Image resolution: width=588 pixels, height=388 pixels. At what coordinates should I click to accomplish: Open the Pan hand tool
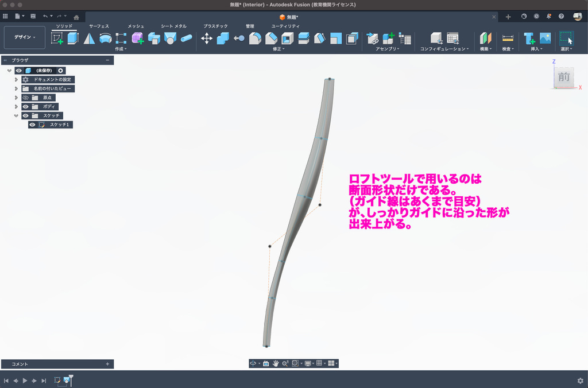276,363
